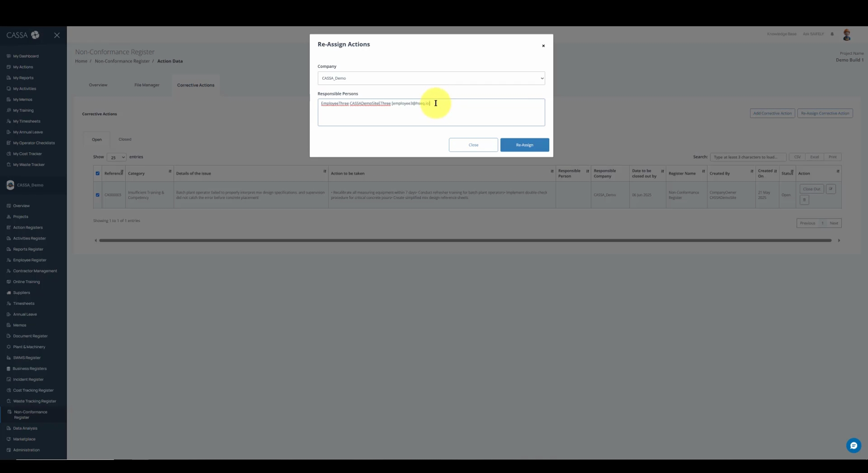The width and height of the screenshot is (868, 473).
Task: Open Incident Register in sidebar
Action: (x=28, y=379)
